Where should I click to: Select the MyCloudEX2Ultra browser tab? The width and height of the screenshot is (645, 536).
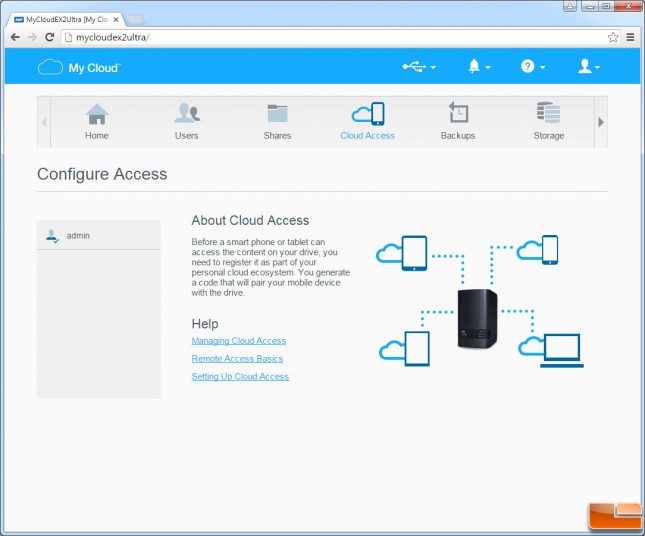(x=66, y=20)
